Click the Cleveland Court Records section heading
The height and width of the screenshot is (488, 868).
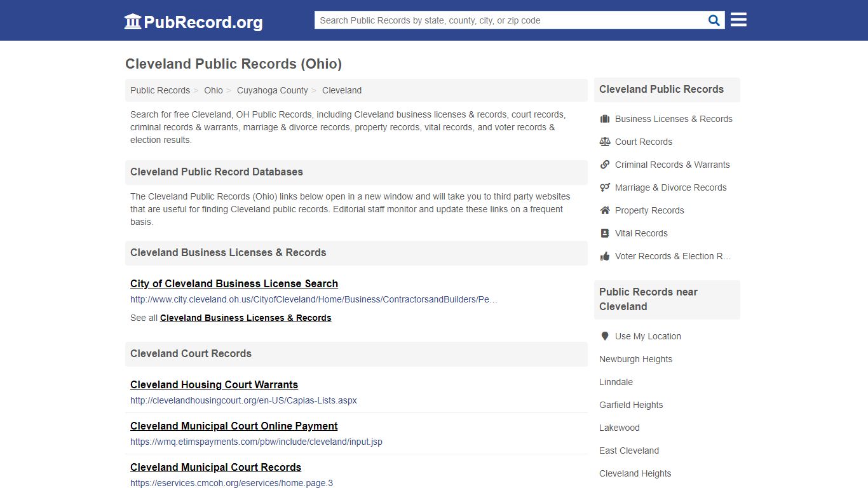[191, 353]
